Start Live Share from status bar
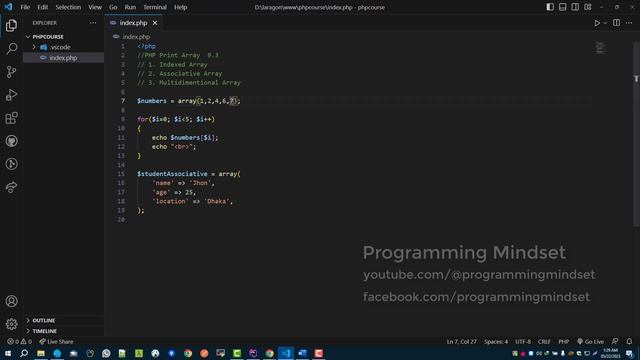Viewport: 640px width, 360px height. coord(56,342)
